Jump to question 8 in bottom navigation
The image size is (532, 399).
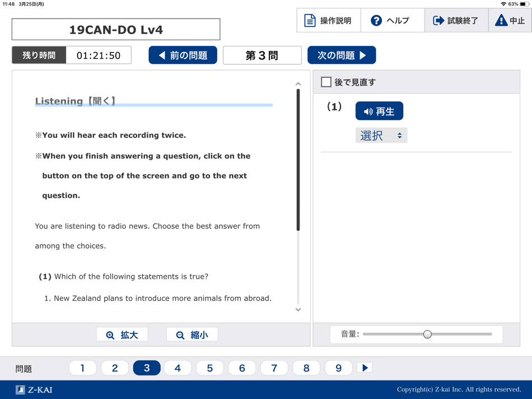306,368
